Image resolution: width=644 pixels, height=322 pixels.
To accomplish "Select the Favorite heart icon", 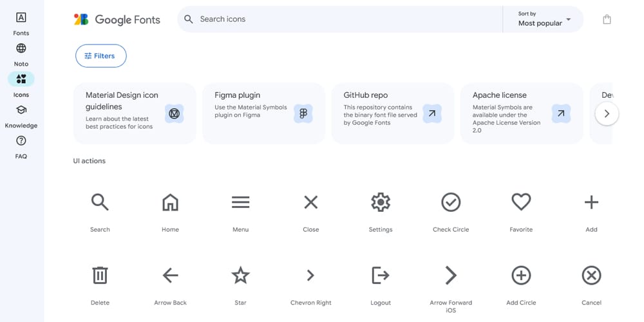I will point(521,202).
